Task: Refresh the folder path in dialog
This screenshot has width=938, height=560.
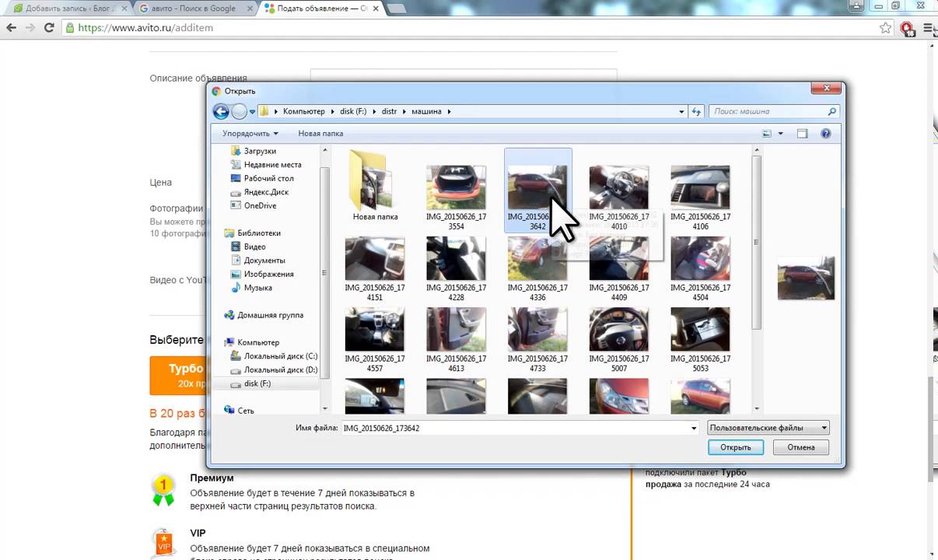Action: [697, 111]
